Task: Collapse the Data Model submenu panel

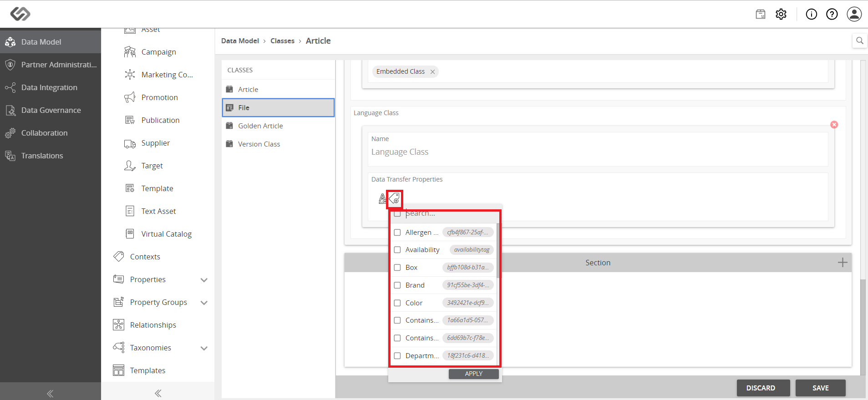Action: click(158, 393)
